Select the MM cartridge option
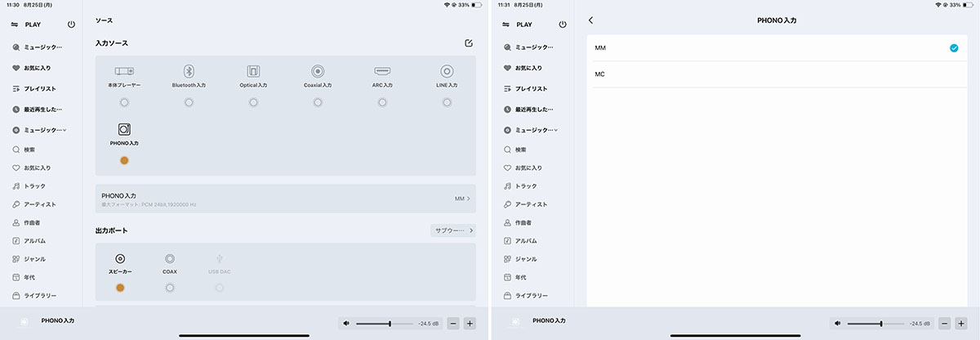 click(x=777, y=48)
